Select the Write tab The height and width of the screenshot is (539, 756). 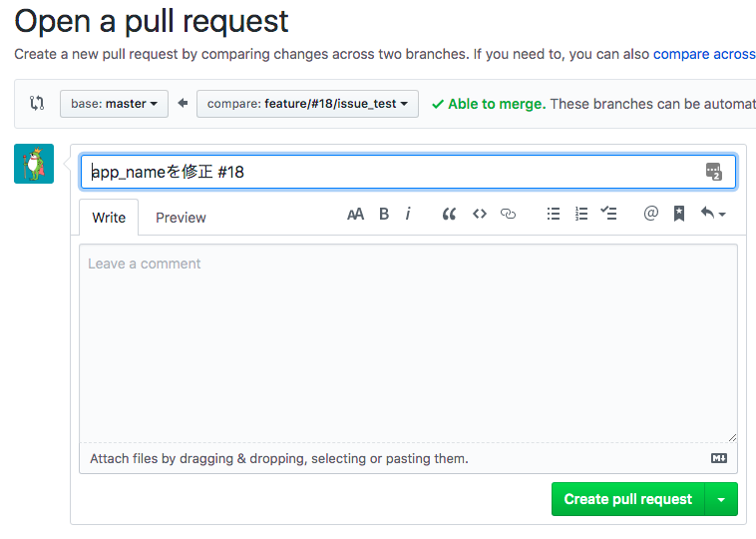109,218
